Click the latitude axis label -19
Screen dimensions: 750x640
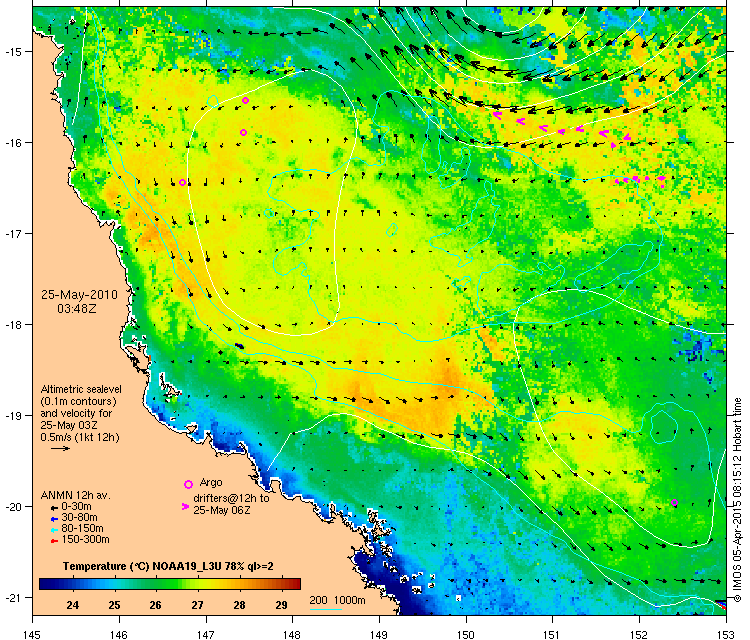[13, 416]
